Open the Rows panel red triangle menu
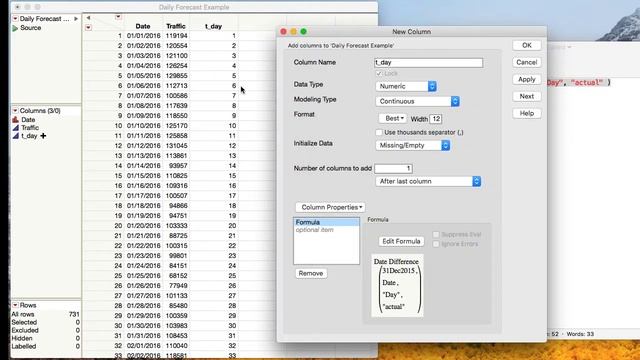Screen dimensions: 640x360 click(x=15, y=305)
